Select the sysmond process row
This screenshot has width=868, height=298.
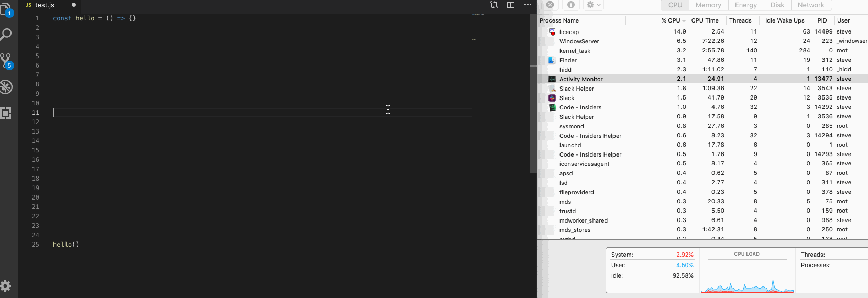(x=703, y=126)
